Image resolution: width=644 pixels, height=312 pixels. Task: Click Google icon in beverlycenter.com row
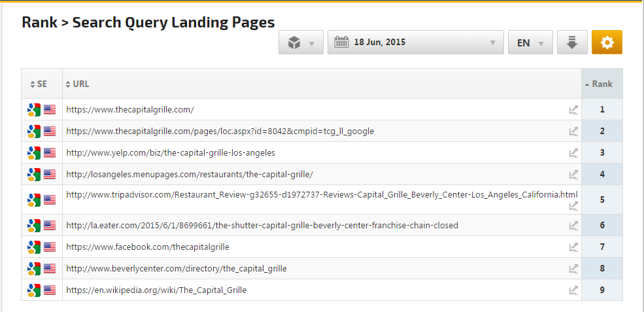click(34, 269)
